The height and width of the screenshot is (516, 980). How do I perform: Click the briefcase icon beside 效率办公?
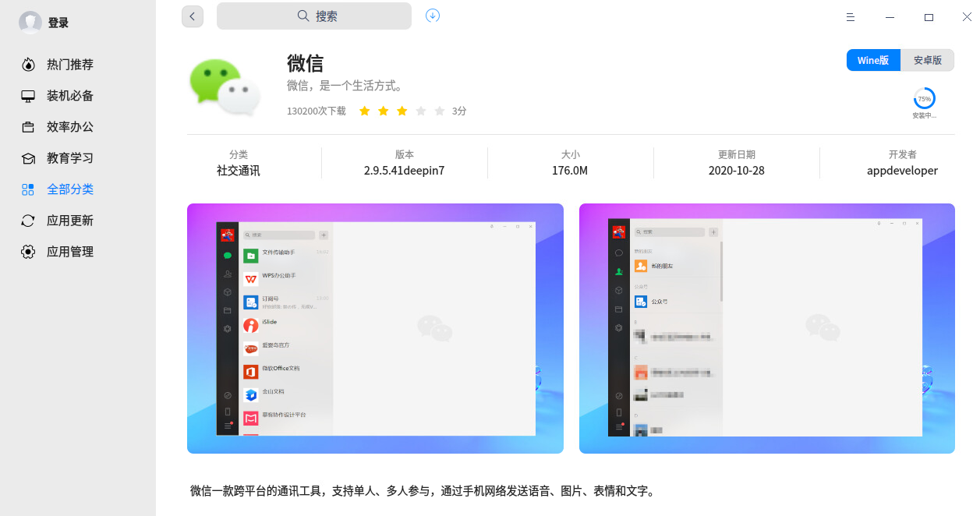(28, 127)
